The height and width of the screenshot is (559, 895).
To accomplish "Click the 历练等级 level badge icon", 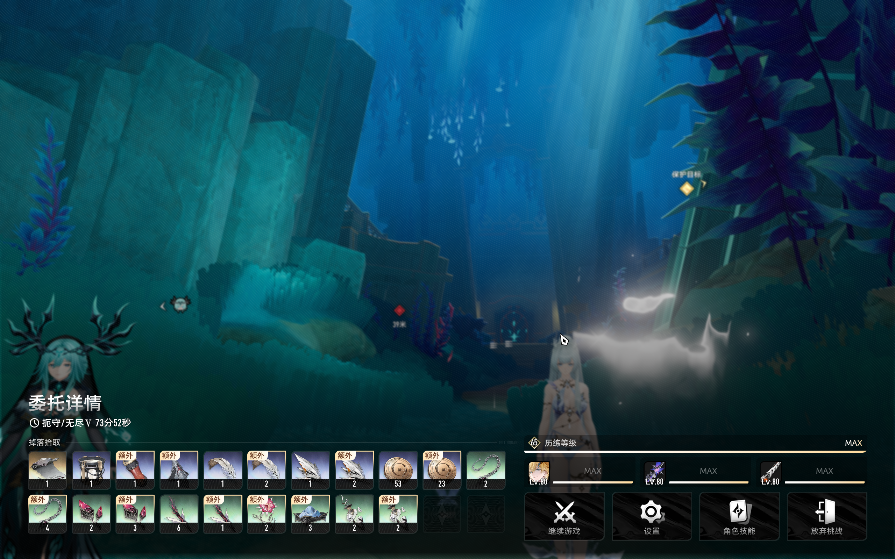I will point(534,443).
